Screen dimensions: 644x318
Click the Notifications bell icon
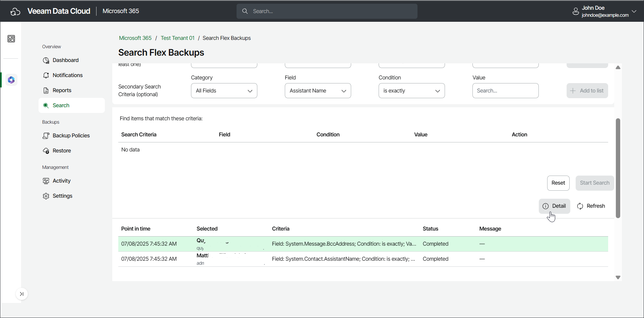tap(46, 75)
